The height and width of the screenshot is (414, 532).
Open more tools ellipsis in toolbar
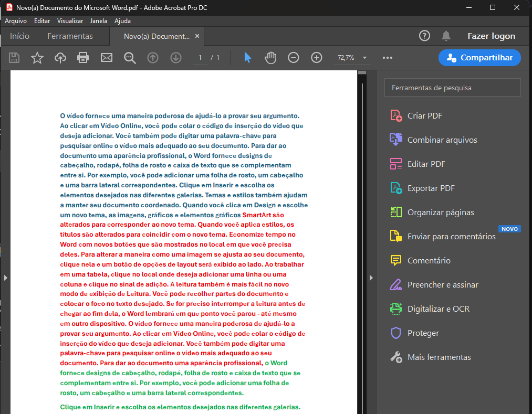coord(388,58)
